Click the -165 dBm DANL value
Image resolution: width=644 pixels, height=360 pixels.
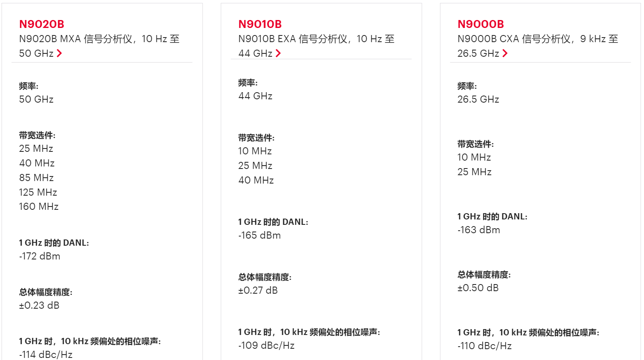(259, 235)
